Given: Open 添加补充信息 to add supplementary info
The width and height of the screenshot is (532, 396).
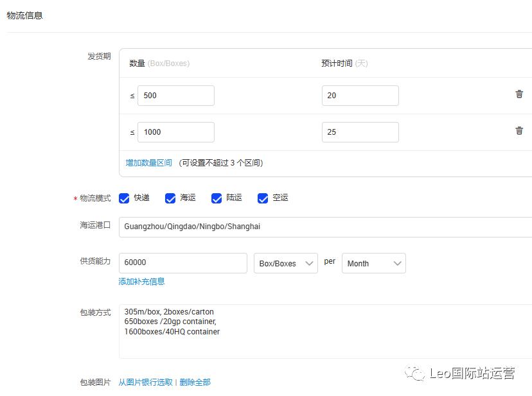Looking at the screenshot, I should point(141,281).
